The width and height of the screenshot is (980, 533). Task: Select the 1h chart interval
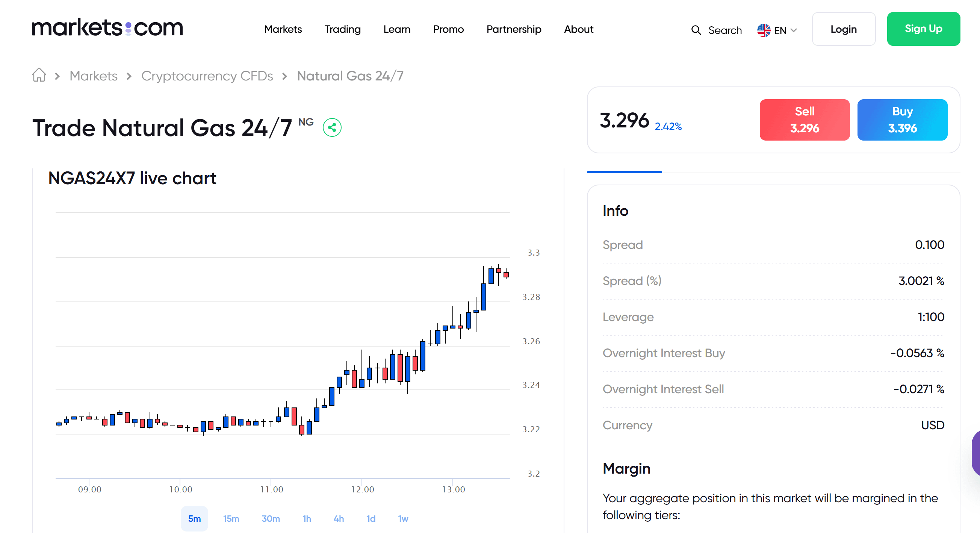click(307, 519)
